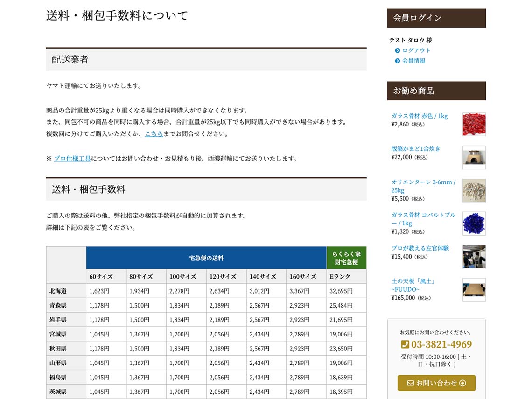
Task: Click the 03-3821-4969 phone number
Action: [441, 344]
